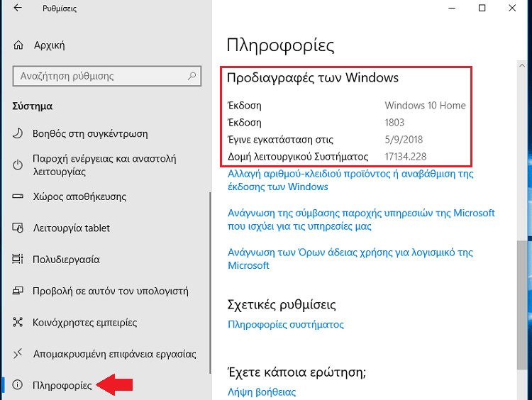Click the Λειτουργία tablet icon
This screenshot has height=400, width=532.
pyautogui.click(x=18, y=228)
